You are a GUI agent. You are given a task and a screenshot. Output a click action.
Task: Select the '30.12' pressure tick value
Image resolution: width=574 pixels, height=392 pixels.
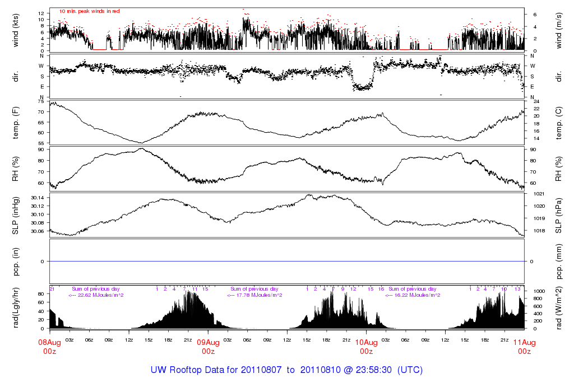tap(38, 206)
